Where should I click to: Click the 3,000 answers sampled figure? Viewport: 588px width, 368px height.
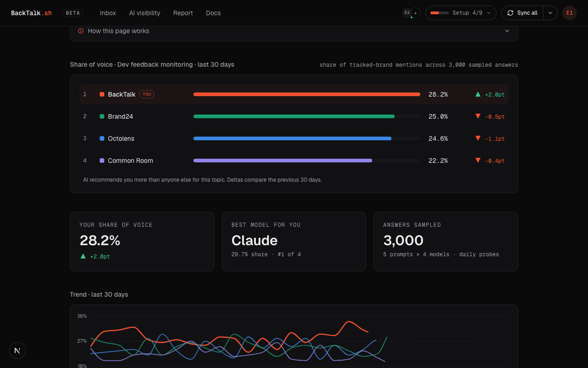pos(403,240)
